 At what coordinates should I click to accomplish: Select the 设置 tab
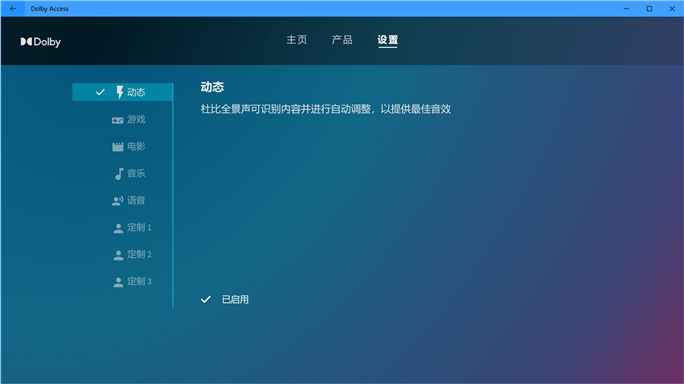pos(387,40)
